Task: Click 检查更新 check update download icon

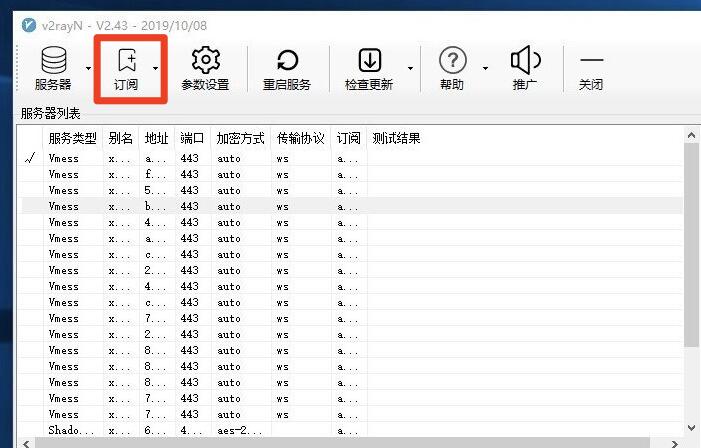Action: [370, 60]
